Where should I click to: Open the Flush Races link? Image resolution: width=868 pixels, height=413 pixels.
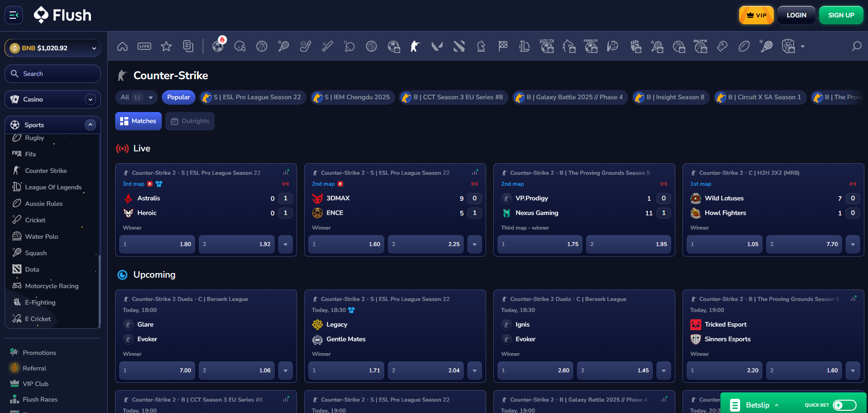40,399
